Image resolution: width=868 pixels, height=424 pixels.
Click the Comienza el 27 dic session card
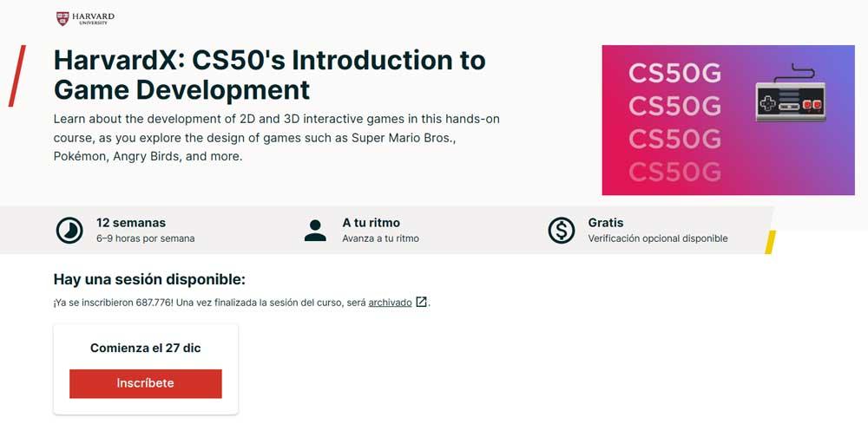tap(146, 369)
